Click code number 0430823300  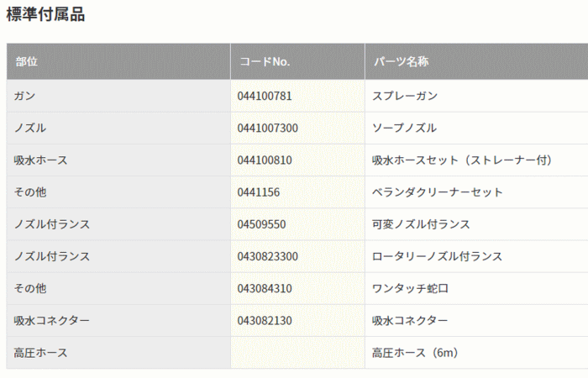tap(268, 256)
